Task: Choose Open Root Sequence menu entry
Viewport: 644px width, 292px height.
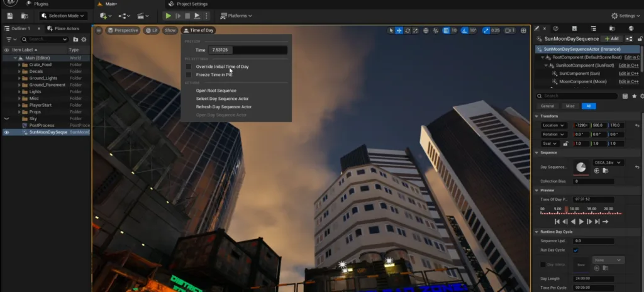Action: click(x=216, y=91)
